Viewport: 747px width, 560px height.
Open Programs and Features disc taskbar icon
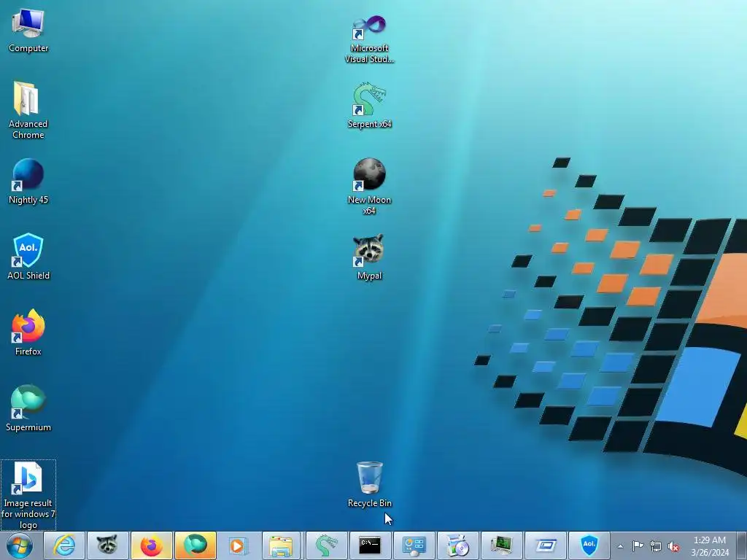pos(458,545)
